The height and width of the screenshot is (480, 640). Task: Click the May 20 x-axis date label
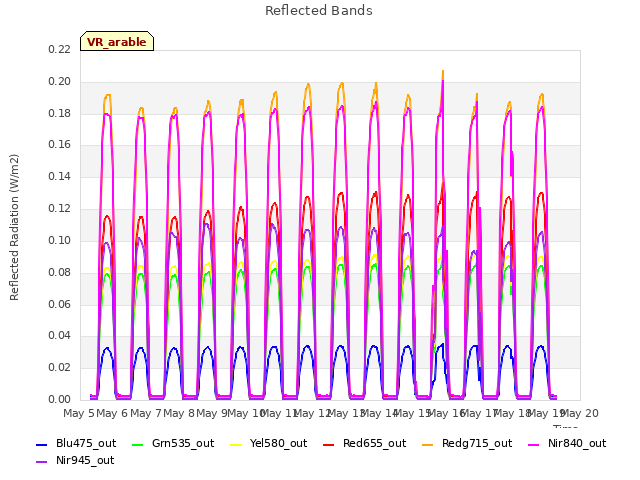point(580,413)
